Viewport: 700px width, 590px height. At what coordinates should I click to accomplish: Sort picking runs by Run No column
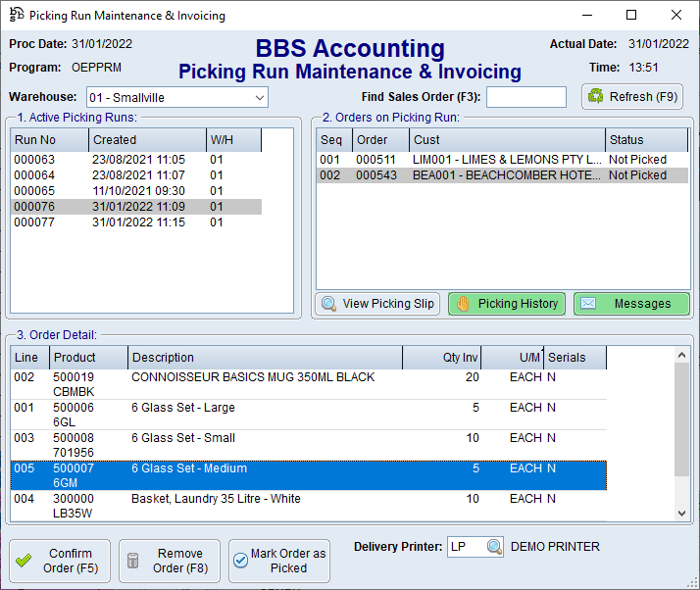click(49, 140)
